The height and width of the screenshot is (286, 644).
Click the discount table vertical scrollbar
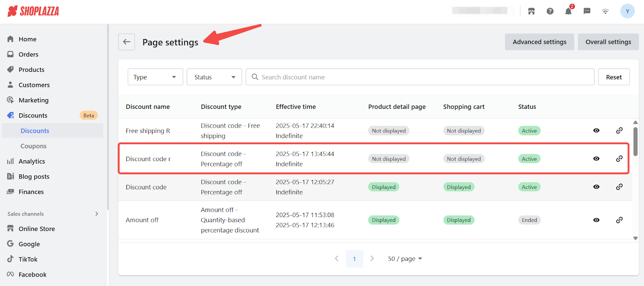(x=635, y=141)
